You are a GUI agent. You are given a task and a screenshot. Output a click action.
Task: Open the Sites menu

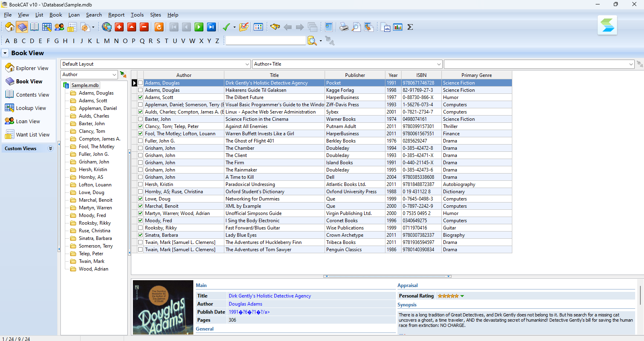pos(155,15)
